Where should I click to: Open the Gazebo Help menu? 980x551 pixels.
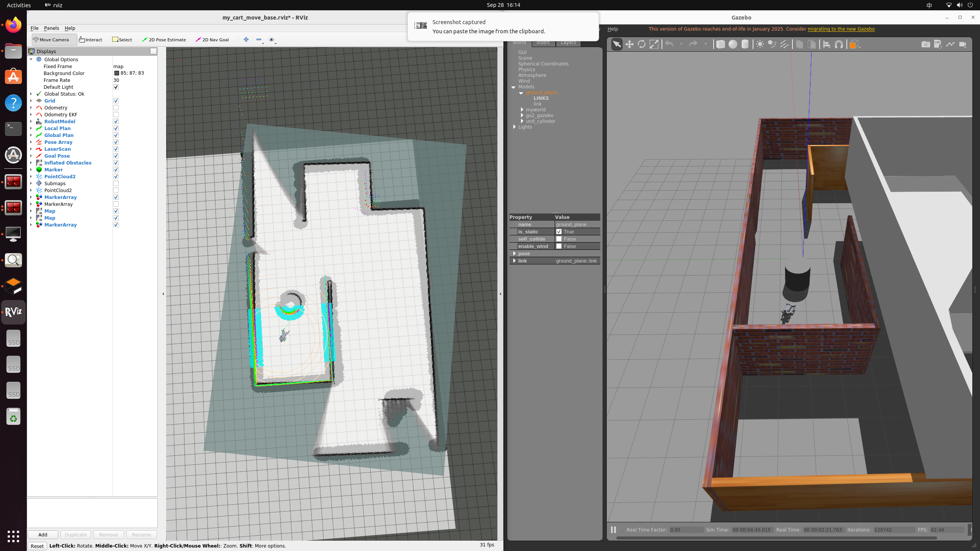612,29
